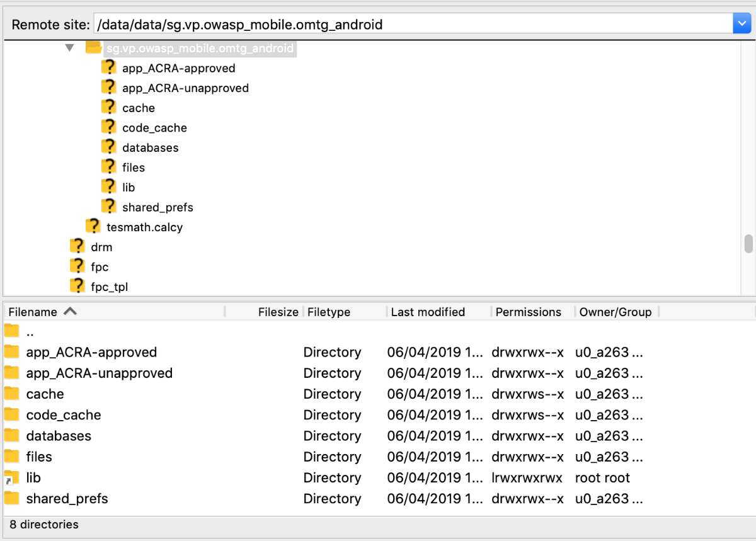Click lrwxrwxrwx permissions cell of lib

527,478
